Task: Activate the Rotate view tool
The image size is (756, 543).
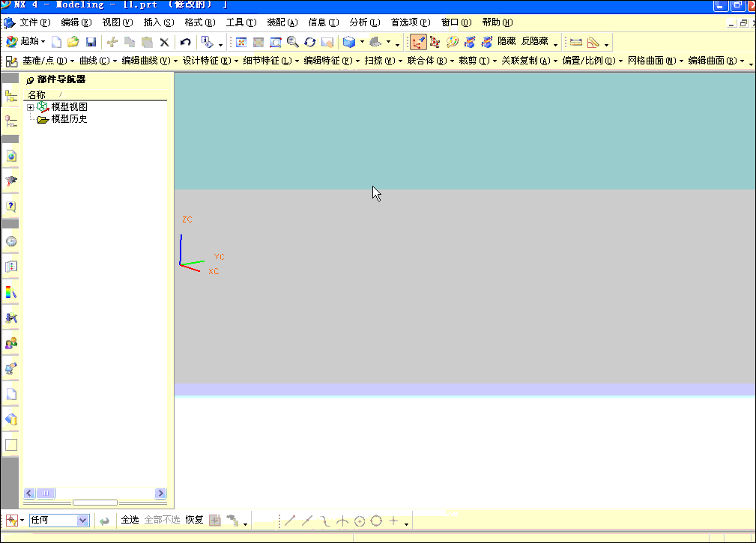Action: [x=310, y=42]
